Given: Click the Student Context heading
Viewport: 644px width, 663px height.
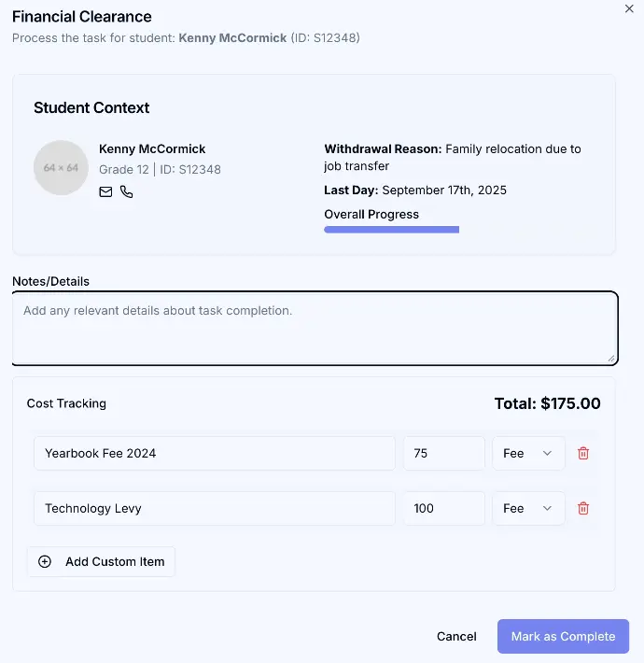Looking at the screenshot, I should 91,107.
